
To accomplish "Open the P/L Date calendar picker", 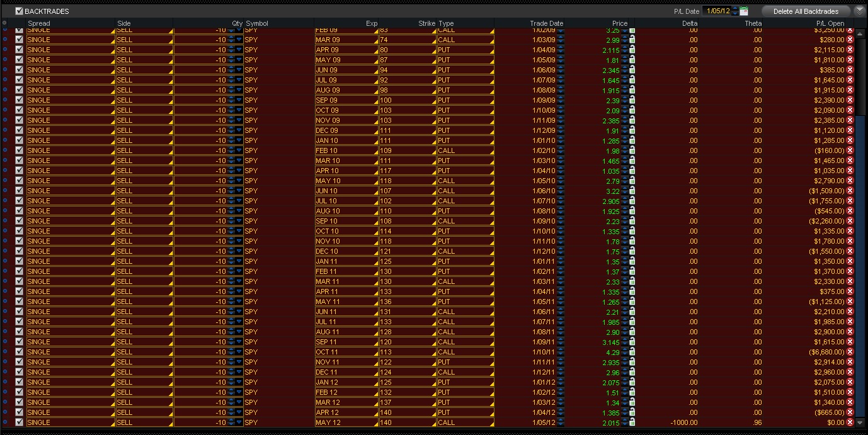I will [x=744, y=11].
